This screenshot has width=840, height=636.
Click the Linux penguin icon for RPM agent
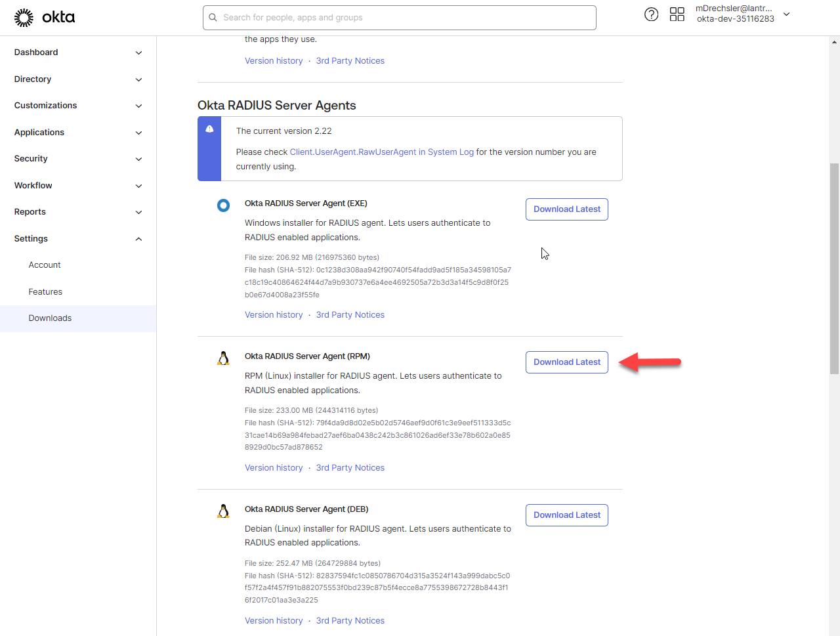click(x=224, y=358)
